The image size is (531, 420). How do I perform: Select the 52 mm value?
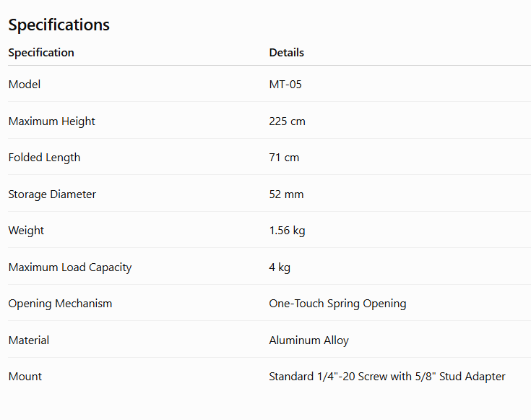click(x=286, y=194)
